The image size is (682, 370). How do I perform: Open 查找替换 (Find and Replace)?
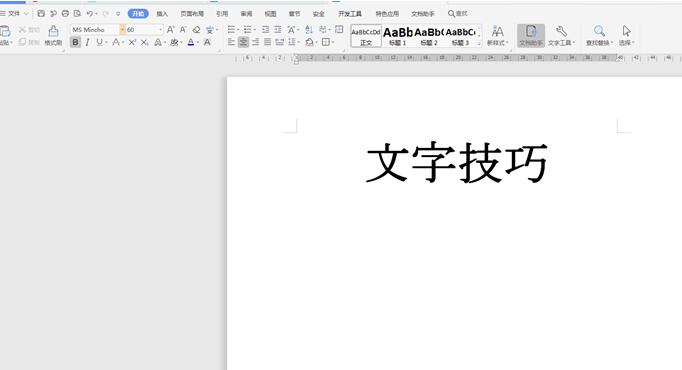point(599,36)
